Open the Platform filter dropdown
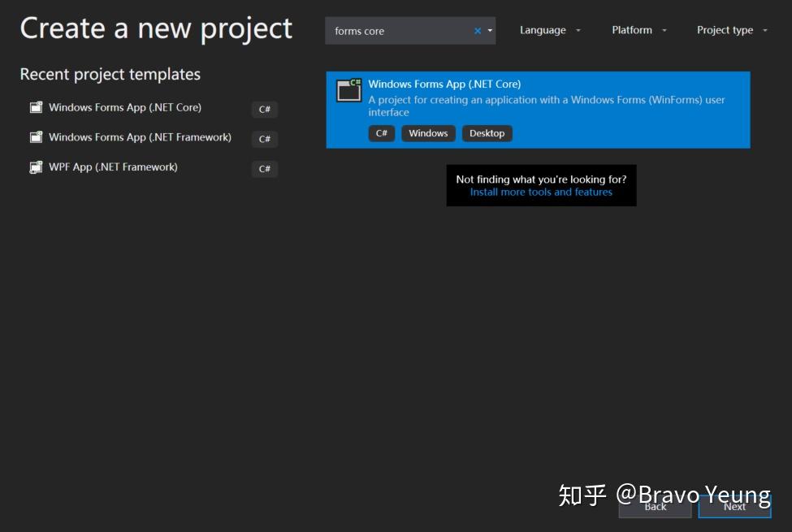 tap(639, 30)
